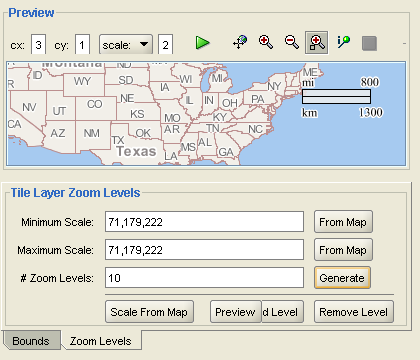Switch to the Zoom Levels tab
Image resolution: width=420 pixels, height=360 pixels.
[101, 341]
